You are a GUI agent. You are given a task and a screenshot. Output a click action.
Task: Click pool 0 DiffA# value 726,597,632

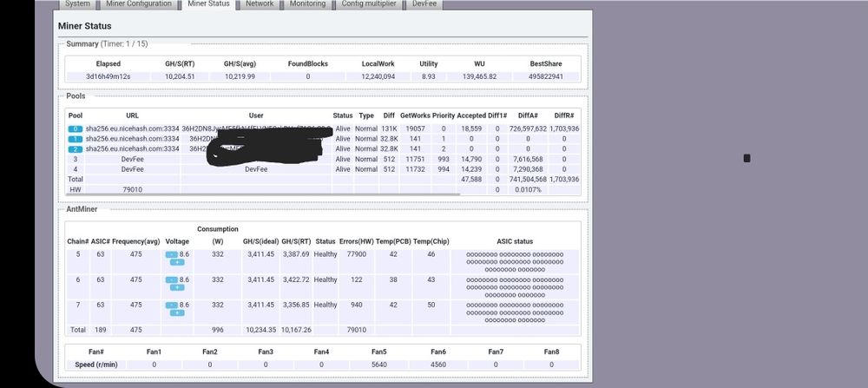(x=528, y=128)
